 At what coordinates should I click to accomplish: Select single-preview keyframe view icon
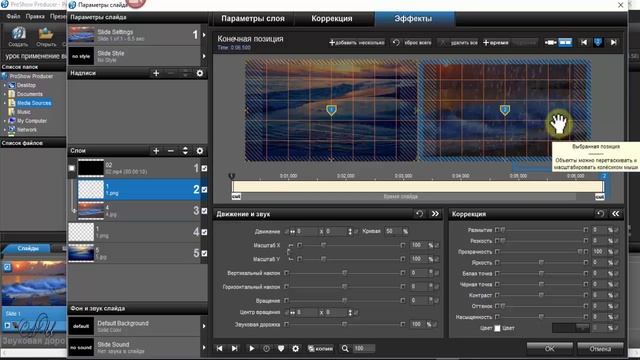[550, 42]
